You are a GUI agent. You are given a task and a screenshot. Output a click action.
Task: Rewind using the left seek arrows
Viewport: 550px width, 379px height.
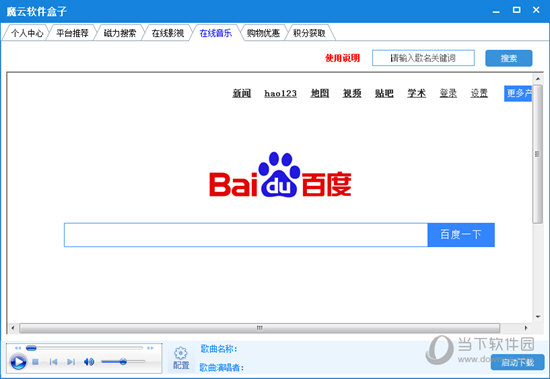[x=18, y=348]
